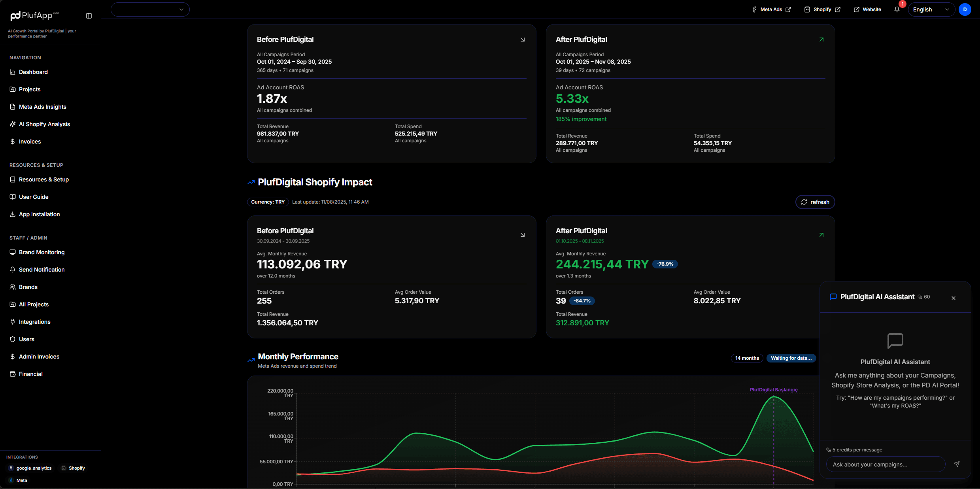This screenshot has height=489, width=980.
Task: Select the 14 months range pill
Action: 747,358
